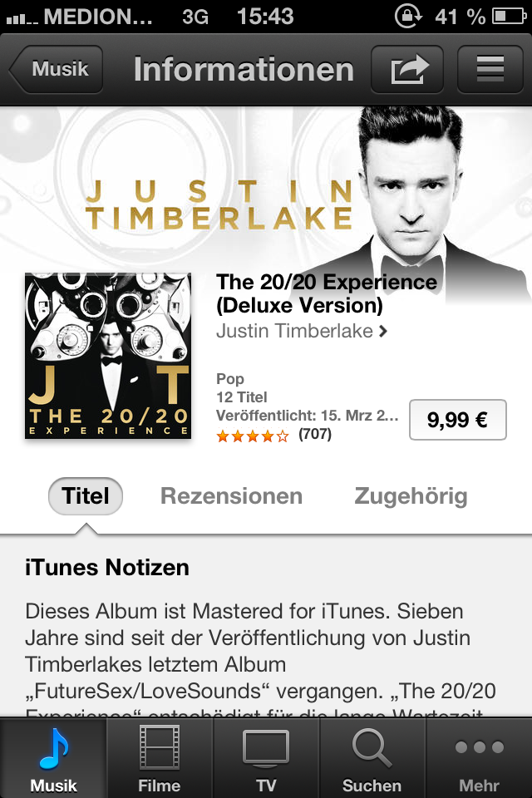Buy album for 9,99 €
This screenshot has height=798, width=532.
click(458, 420)
